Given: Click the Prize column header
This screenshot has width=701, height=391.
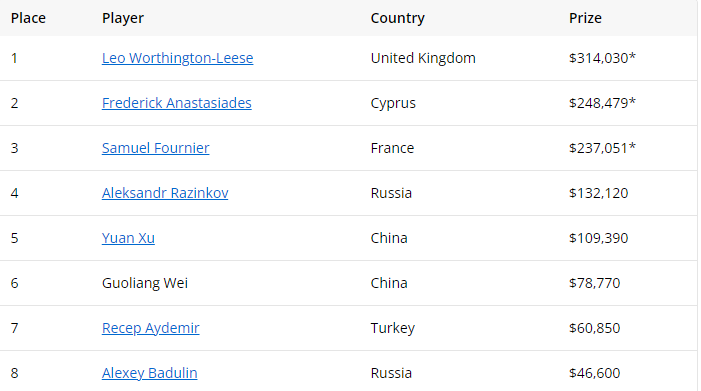Looking at the screenshot, I should (585, 18).
